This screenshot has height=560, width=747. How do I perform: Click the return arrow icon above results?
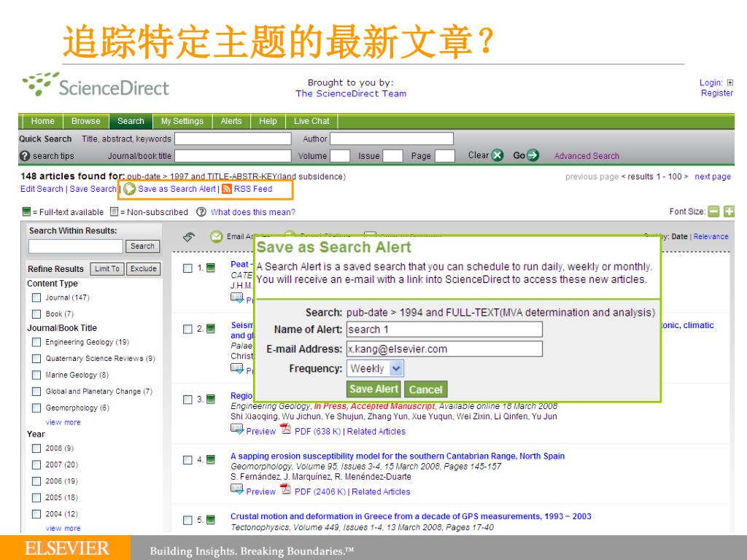189,237
